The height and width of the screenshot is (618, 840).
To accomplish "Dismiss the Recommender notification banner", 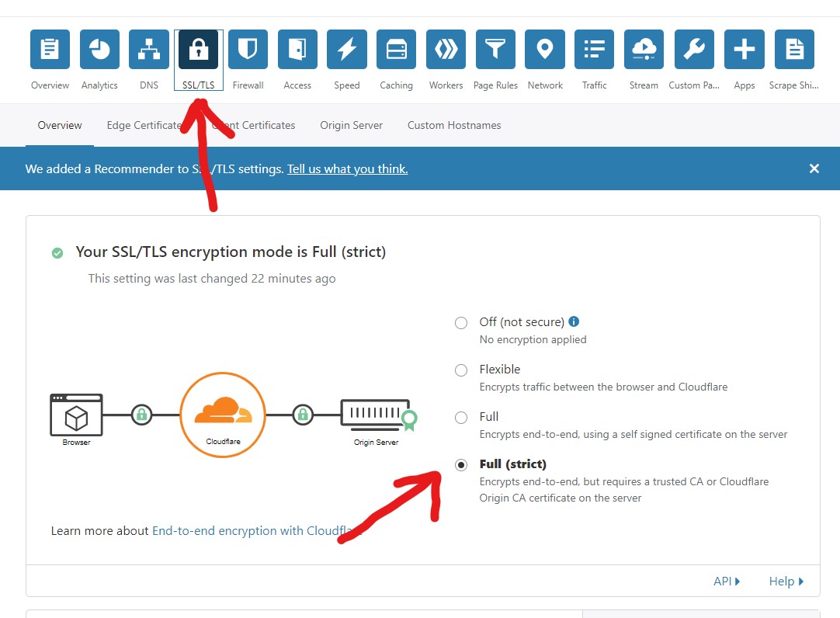I will coord(814,168).
